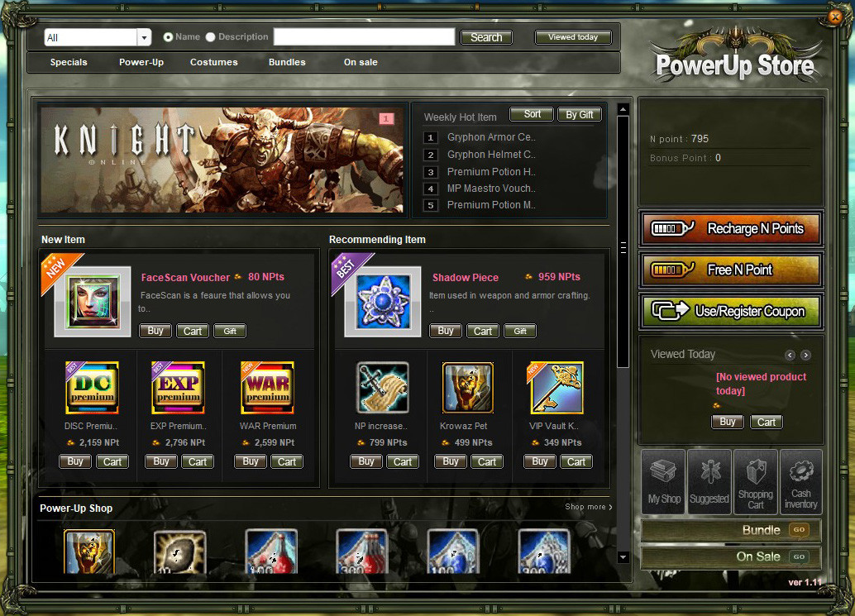Click the Bundle GO button
Image resolution: width=855 pixels, height=616 pixels.
point(799,530)
